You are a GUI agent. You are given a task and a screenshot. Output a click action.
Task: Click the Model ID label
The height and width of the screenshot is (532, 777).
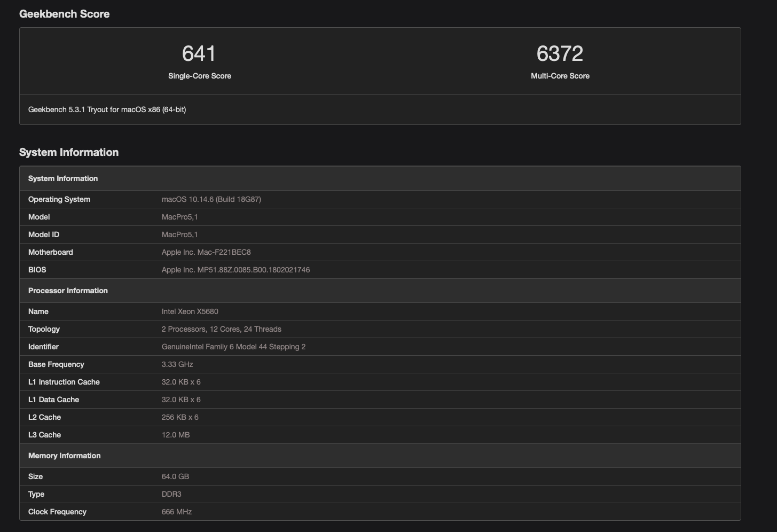pyautogui.click(x=44, y=234)
